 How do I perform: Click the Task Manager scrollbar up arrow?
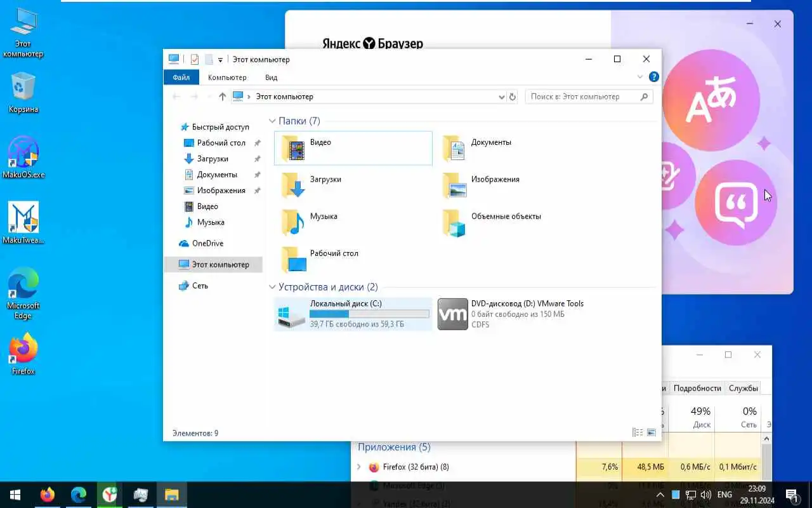tap(766, 438)
